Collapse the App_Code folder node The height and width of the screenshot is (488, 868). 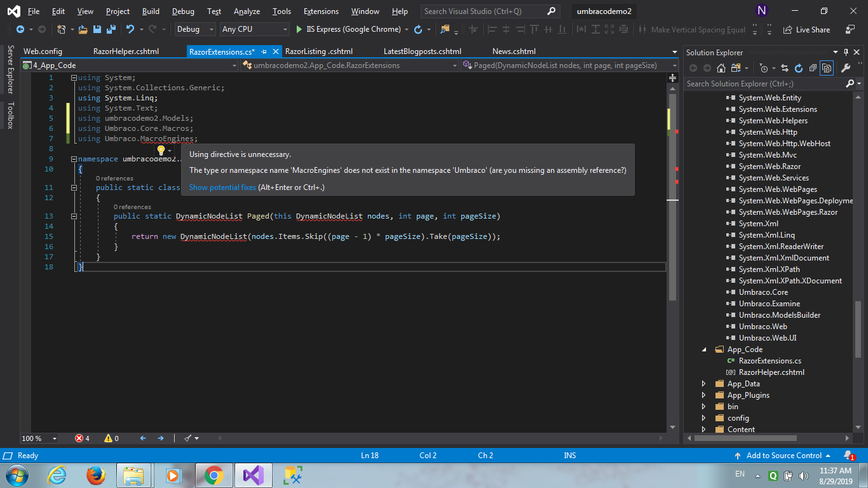(703, 349)
